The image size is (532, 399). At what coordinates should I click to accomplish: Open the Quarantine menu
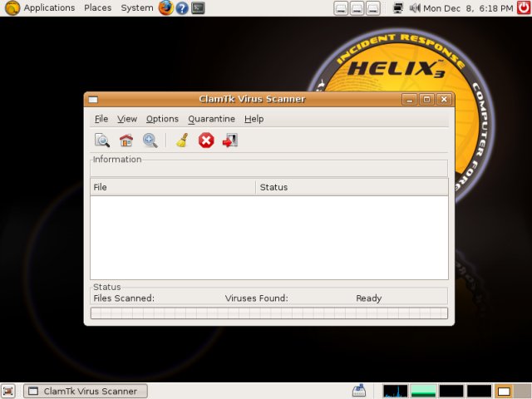click(211, 119)
